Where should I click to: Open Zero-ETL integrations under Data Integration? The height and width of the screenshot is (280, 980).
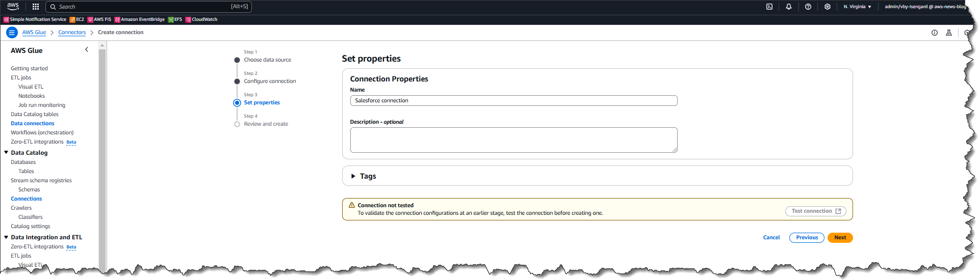point(37,246)
